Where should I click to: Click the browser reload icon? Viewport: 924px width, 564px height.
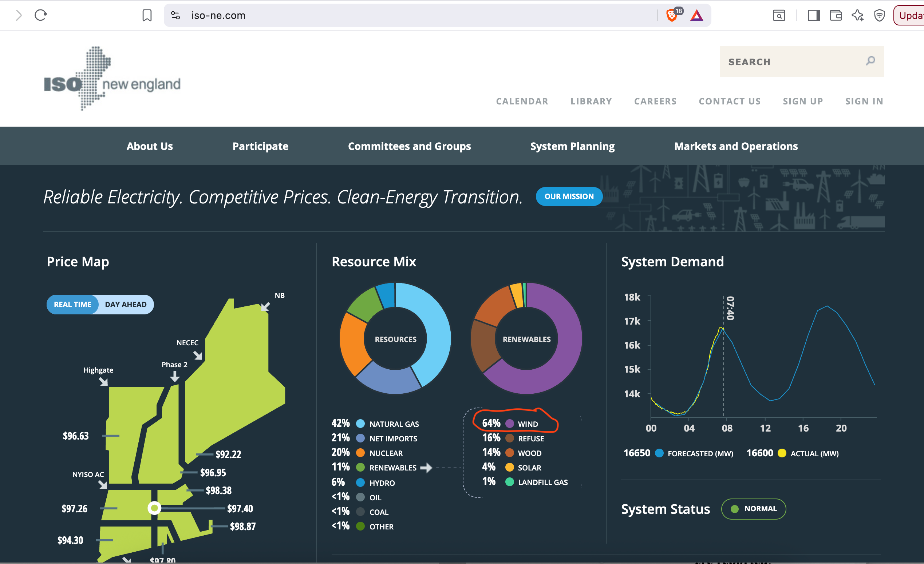[x=40, y=15]
